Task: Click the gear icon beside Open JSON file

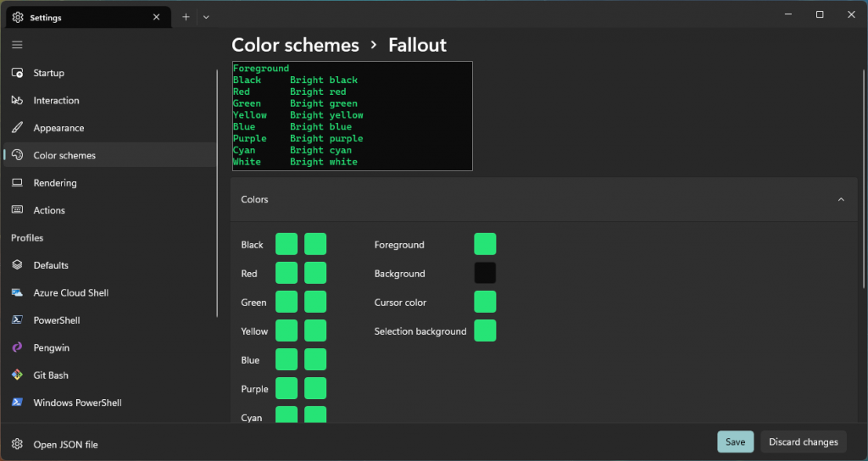Action: (17, 444)
